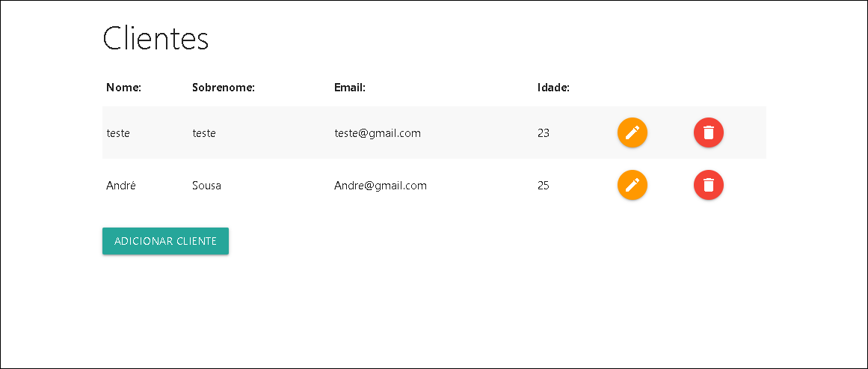Viewport: 868px width, 369px height.
Task: Delete the teste client using the trash icon
Action: [x=709, y=132]
